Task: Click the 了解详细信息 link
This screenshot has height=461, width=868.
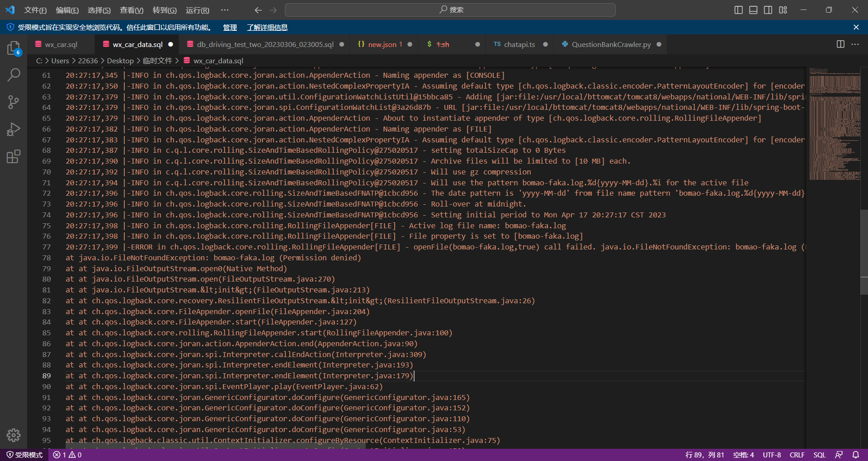Action: tap(267, 28)
